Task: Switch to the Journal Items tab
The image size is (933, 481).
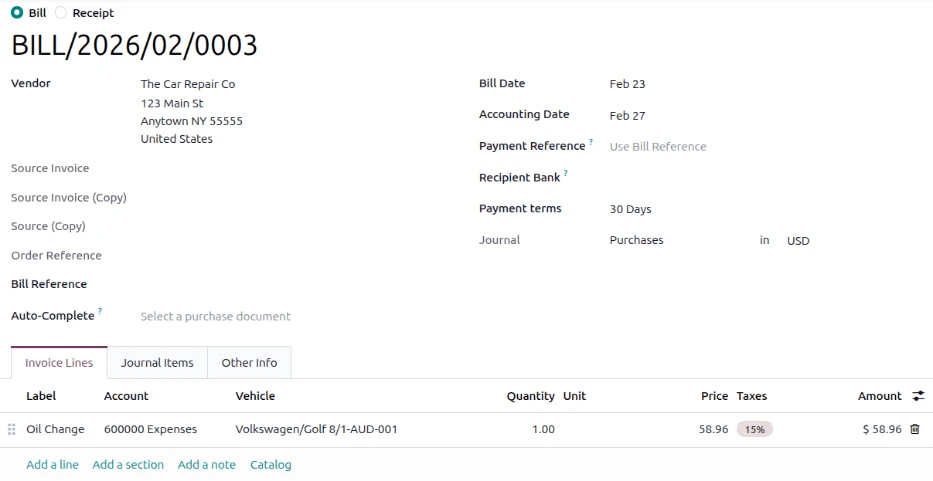Action: pos(157,363)
